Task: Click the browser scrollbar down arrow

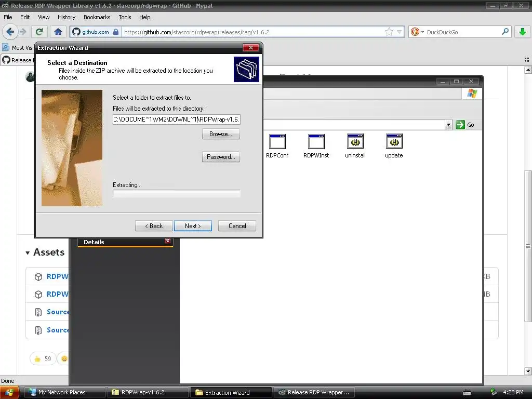Action: pos(528,371)
